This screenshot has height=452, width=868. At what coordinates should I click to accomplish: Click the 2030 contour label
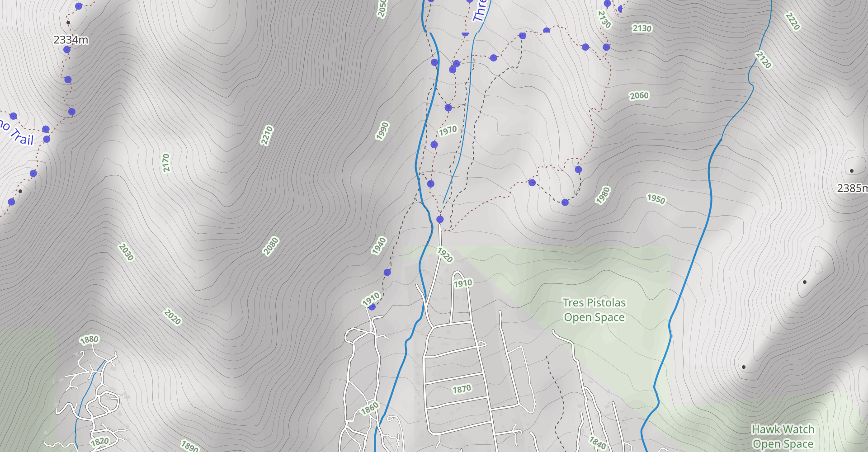126,252
